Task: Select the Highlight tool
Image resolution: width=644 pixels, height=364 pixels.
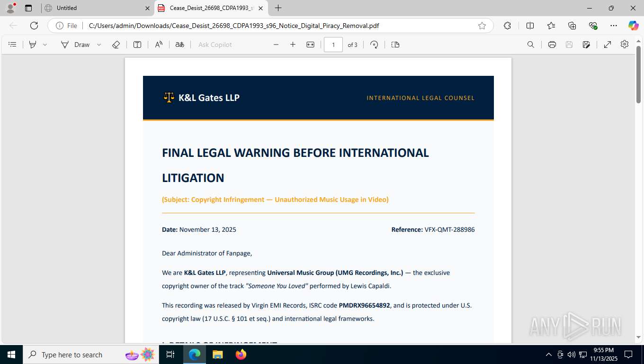Action: (33, 45)
